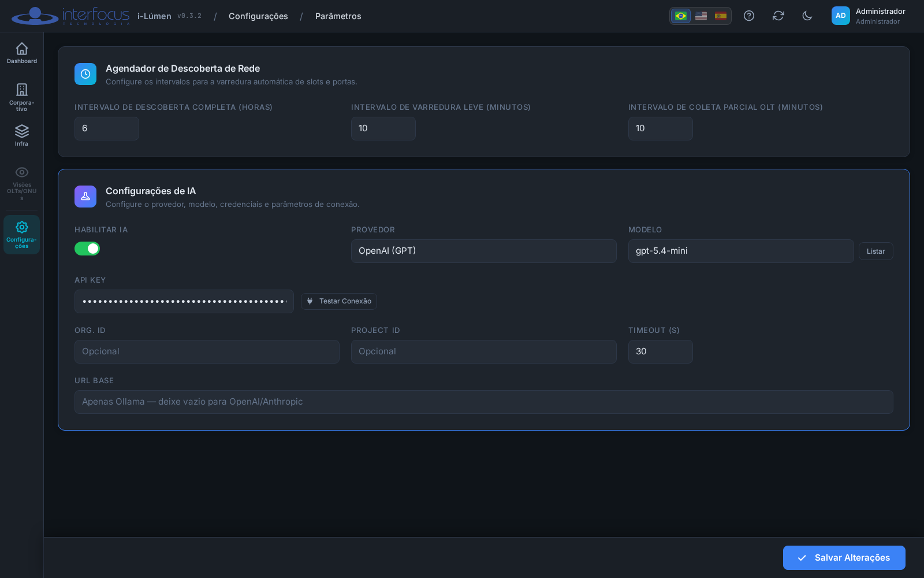The width and height of the screenshot is (924, 578).
Task: Click the Configurações de IA heading
Action: (151, 191)
